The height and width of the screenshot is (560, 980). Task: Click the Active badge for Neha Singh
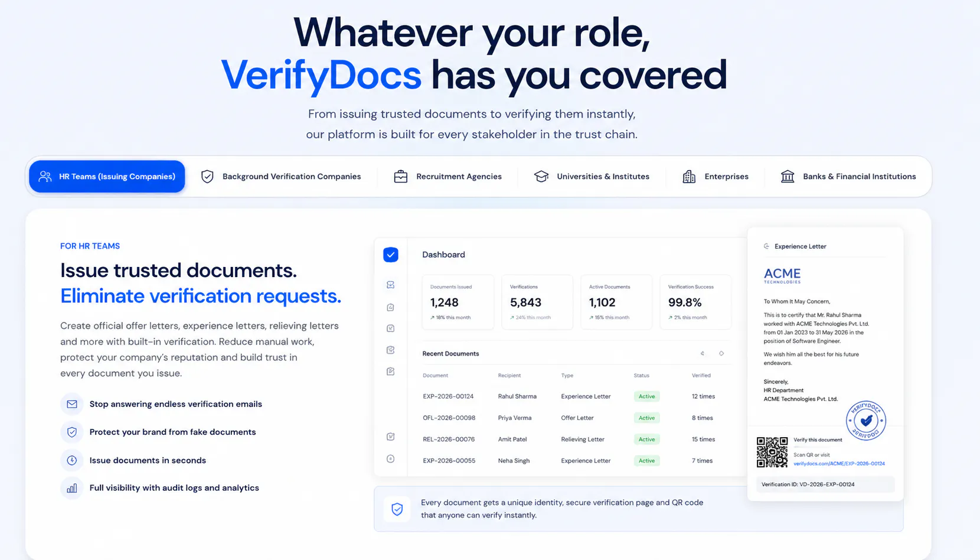point(646,461)
